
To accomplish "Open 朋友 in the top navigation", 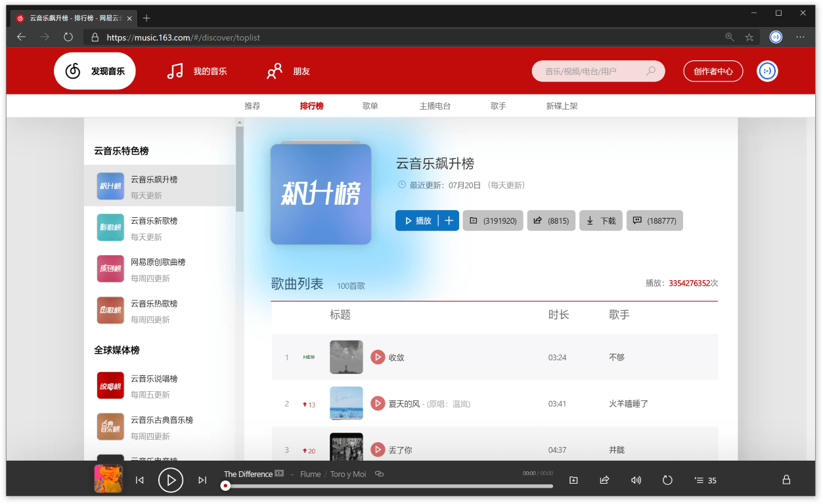I will click(288, 71).
